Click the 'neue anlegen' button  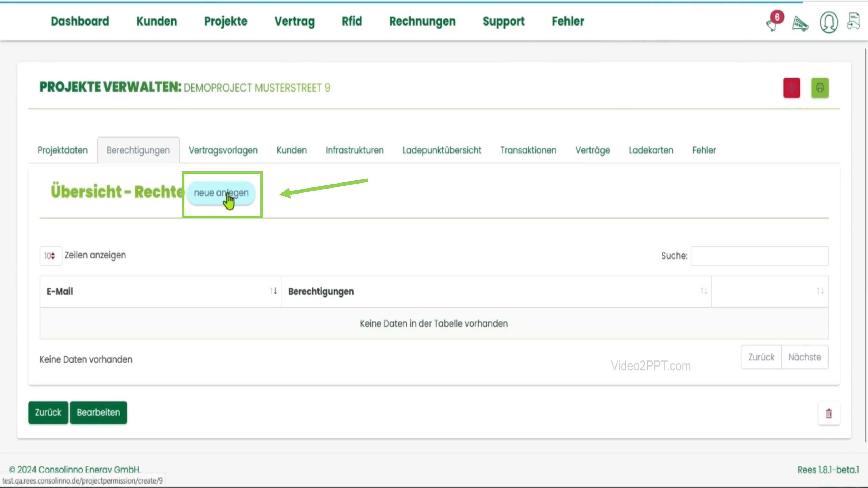[x=221, y=193]
